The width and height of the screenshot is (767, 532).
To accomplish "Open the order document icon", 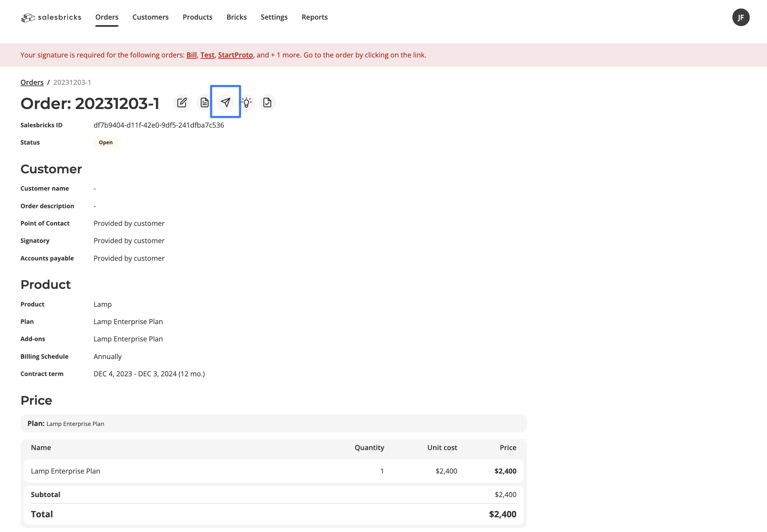I will point(204,102).
